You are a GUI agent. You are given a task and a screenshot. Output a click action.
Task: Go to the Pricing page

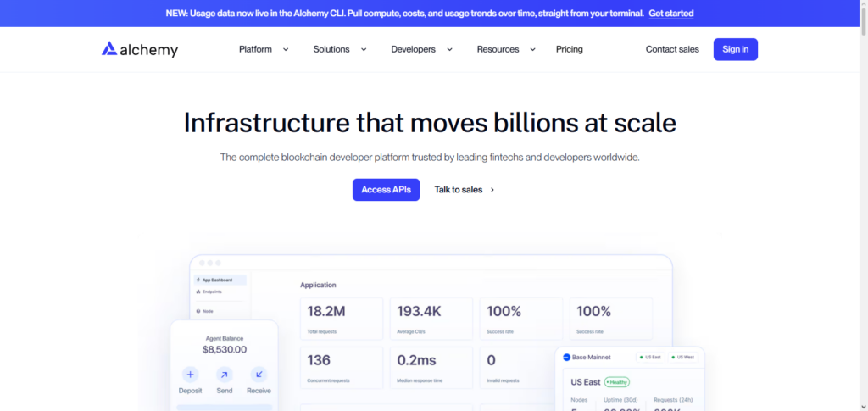[569, 49]
